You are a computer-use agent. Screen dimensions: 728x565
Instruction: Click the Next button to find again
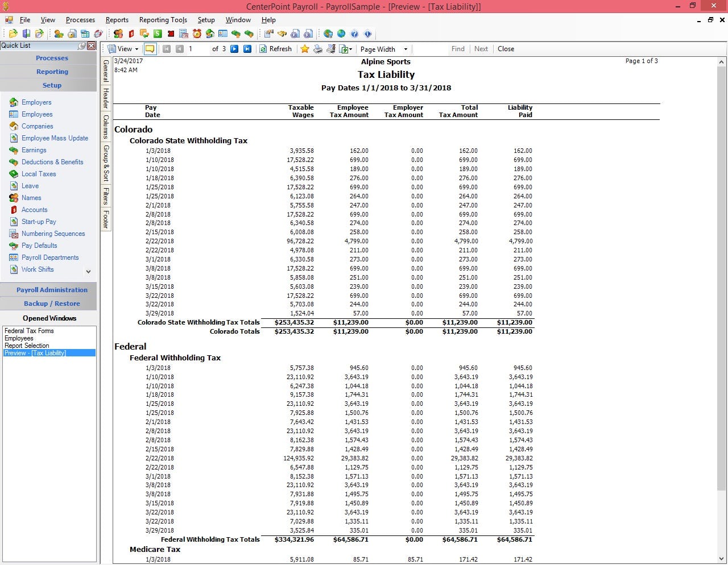[481, 49]
